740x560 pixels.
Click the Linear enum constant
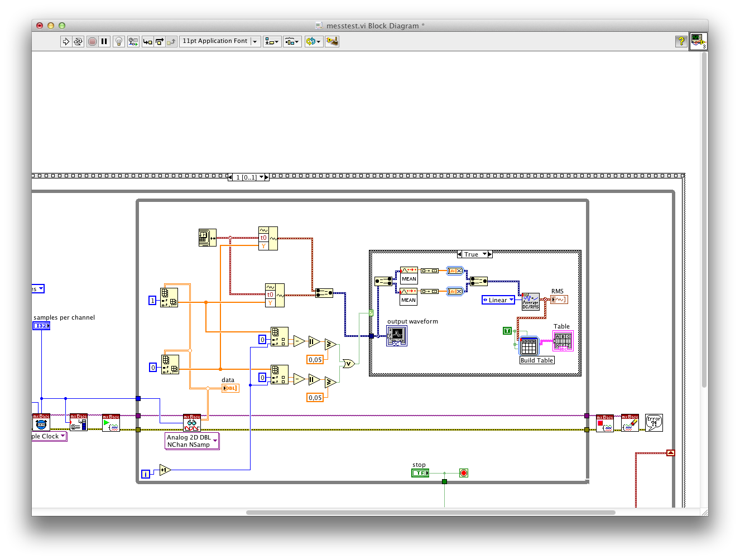coord(498,300)
